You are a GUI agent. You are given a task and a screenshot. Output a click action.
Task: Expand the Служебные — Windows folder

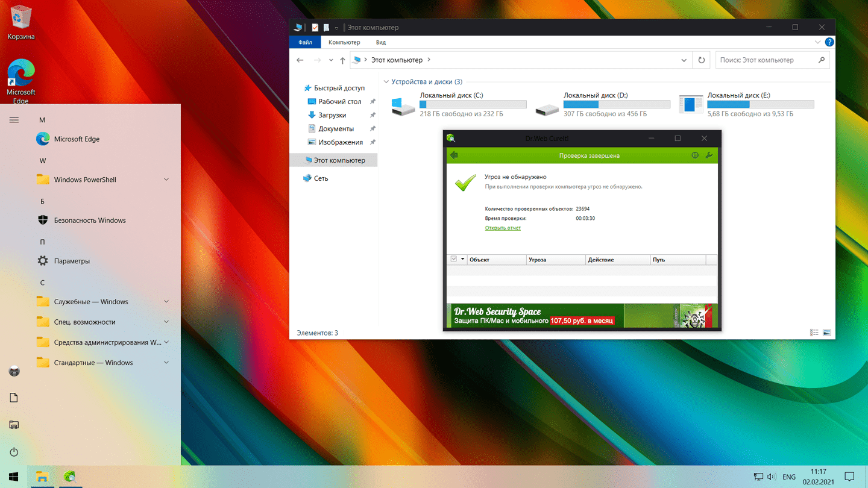tap(166, 302)
